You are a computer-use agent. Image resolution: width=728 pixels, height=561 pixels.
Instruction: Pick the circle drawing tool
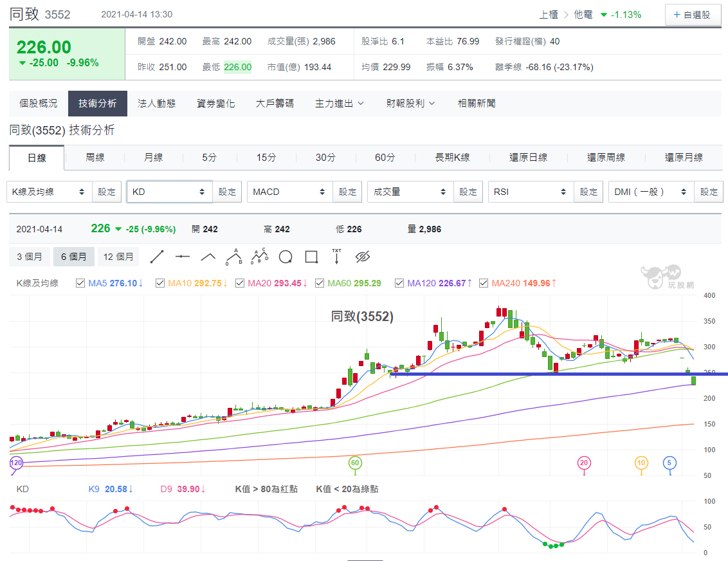coord(286,257)
